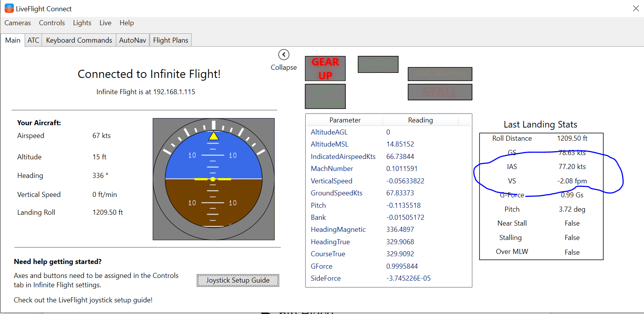Click the 67 kts airspeed value
Image resolution: width=644 pixels, height=314 pixels.
click(x=101, y=136)
